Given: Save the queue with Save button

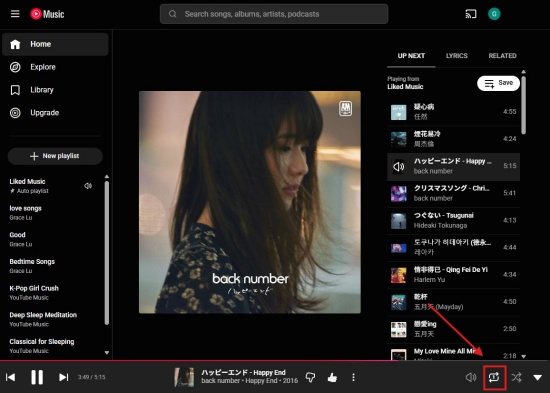Looking at the screenshot, I should 498,83.
